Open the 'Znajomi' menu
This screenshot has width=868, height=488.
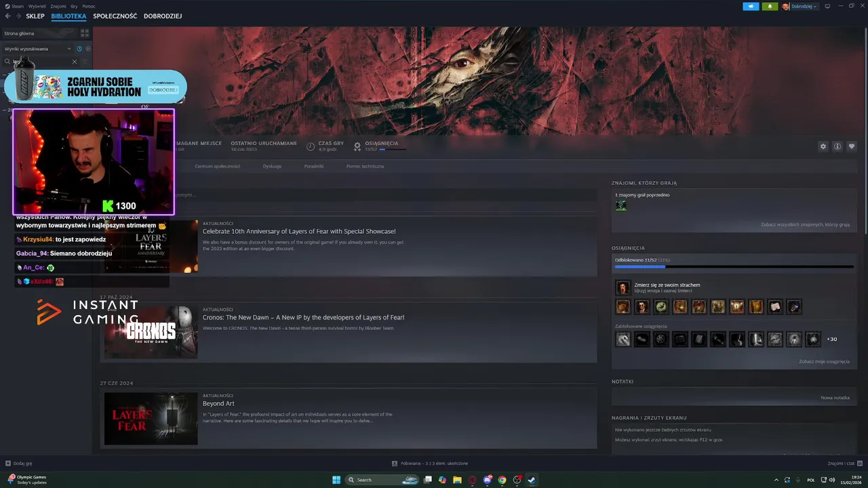click(x=58, y=6)
